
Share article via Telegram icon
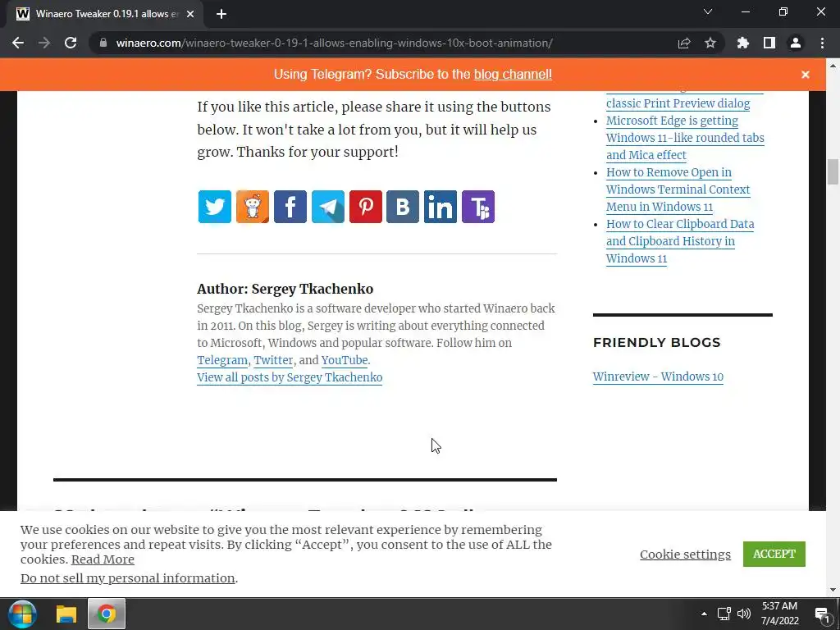pyautogui.click(x=328, y=206)
